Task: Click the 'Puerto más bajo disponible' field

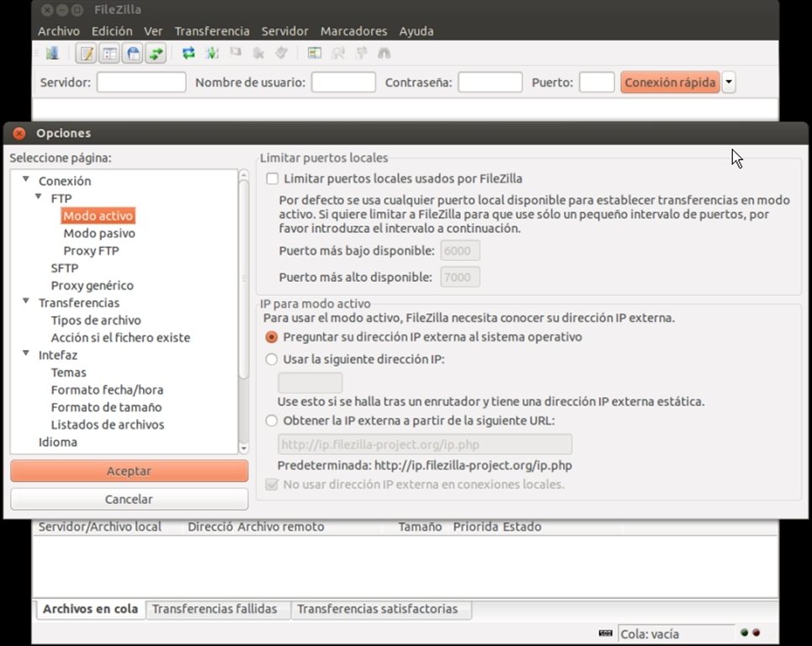Action: click(460, 251)
